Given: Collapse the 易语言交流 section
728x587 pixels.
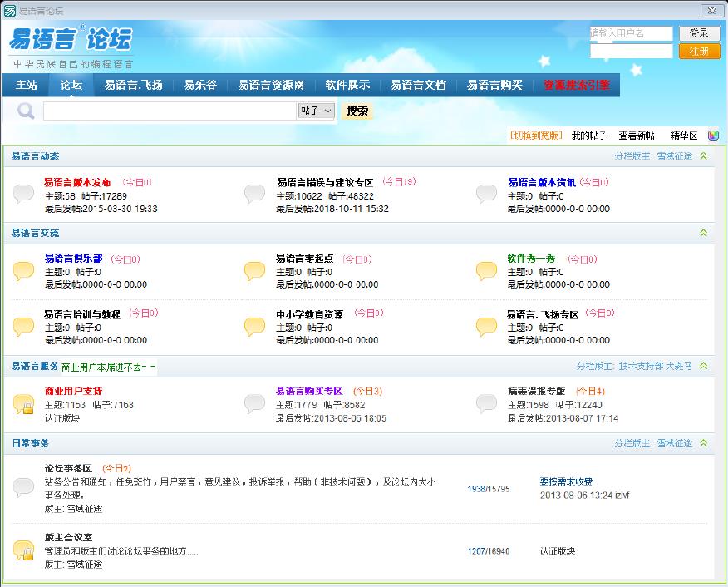Looking at the screenshot, I should click(x=704, y=233).
